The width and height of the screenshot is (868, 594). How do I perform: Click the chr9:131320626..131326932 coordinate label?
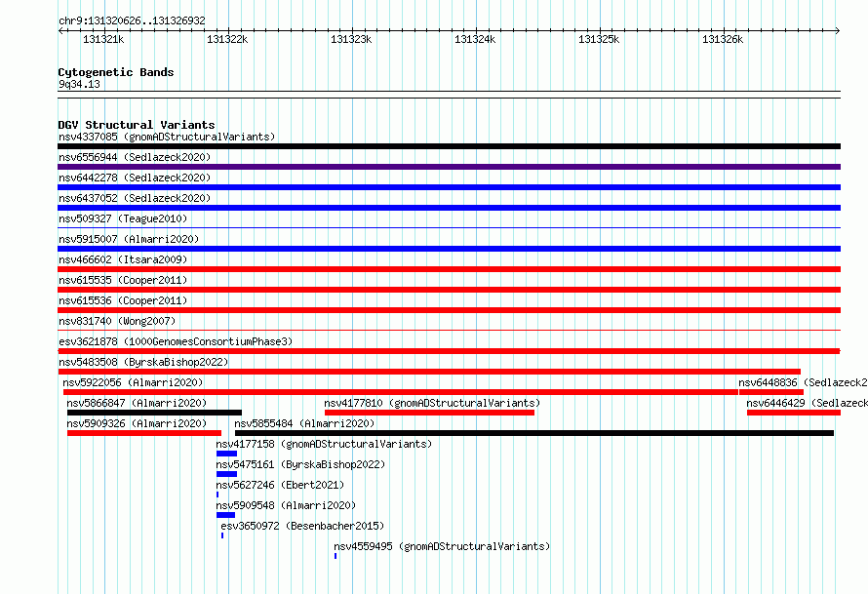click(x=132, y=20)
